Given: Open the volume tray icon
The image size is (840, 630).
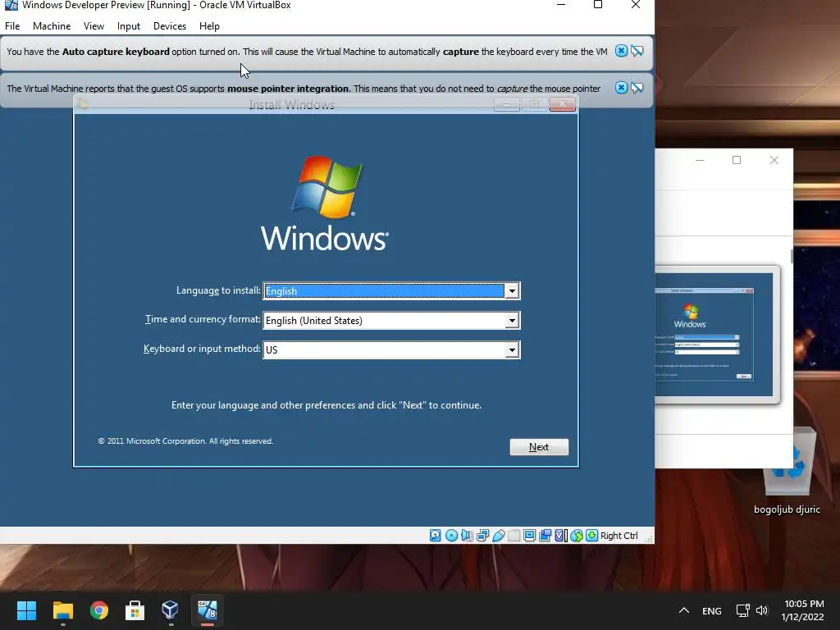Looking at the screenshot, I should (762, 610).
